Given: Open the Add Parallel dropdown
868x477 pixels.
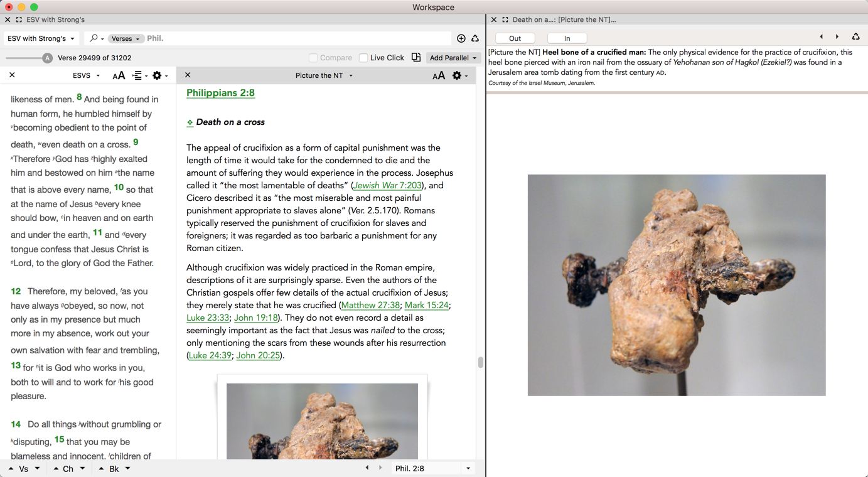Looking at the screenshot, I should click(453, 58).
